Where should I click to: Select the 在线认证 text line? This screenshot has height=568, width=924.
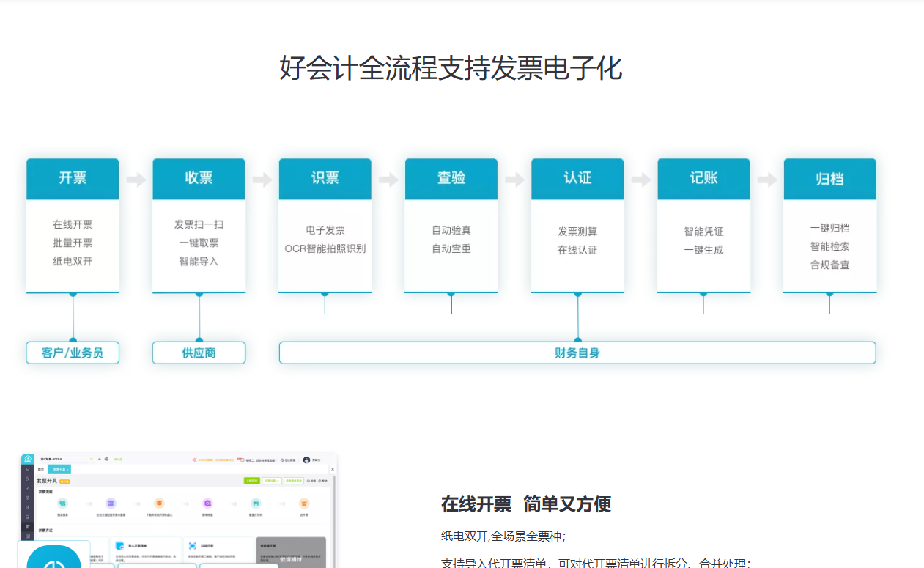pos(577,250)
